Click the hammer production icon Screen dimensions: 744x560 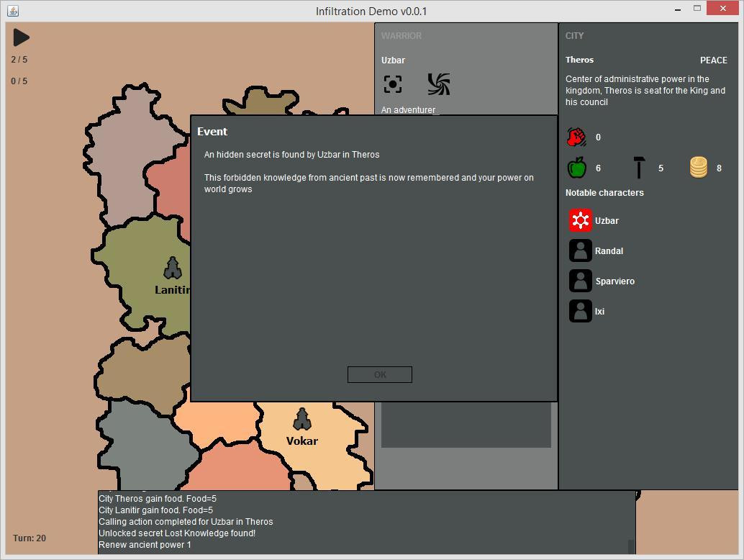click(x=639, y=168)
